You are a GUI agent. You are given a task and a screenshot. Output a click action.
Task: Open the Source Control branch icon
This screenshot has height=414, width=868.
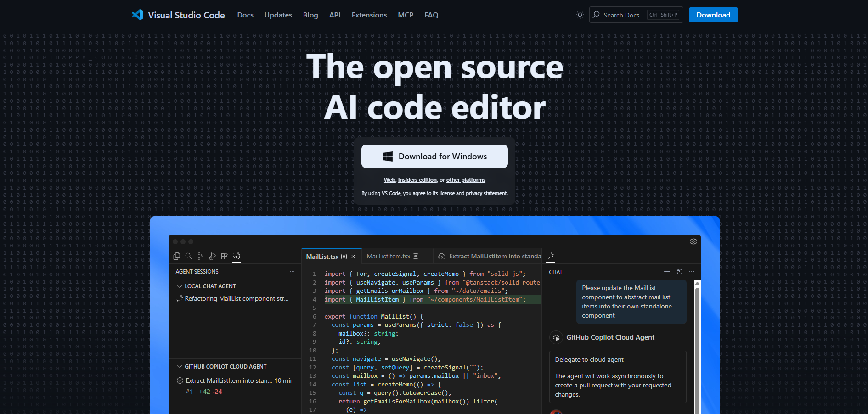[201, 256]
